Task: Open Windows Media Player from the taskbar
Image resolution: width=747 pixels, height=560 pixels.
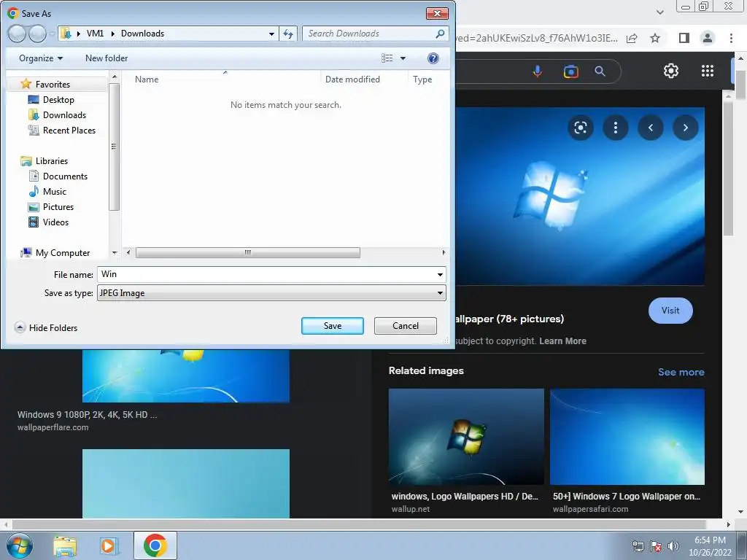Action: [109, 545]
